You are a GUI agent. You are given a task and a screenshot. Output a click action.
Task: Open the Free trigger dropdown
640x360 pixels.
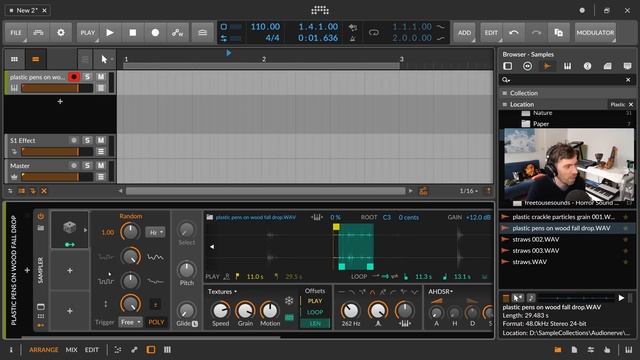[x=130, y=322]
